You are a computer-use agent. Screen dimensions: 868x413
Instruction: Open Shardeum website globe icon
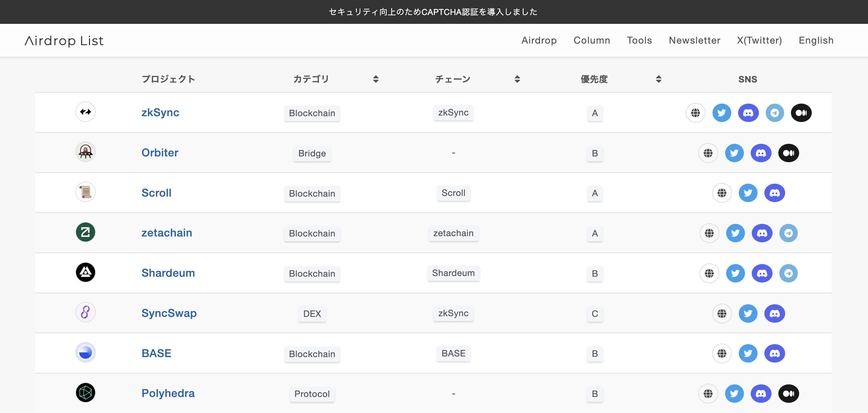pyautogui.click(x=709, y=273)
